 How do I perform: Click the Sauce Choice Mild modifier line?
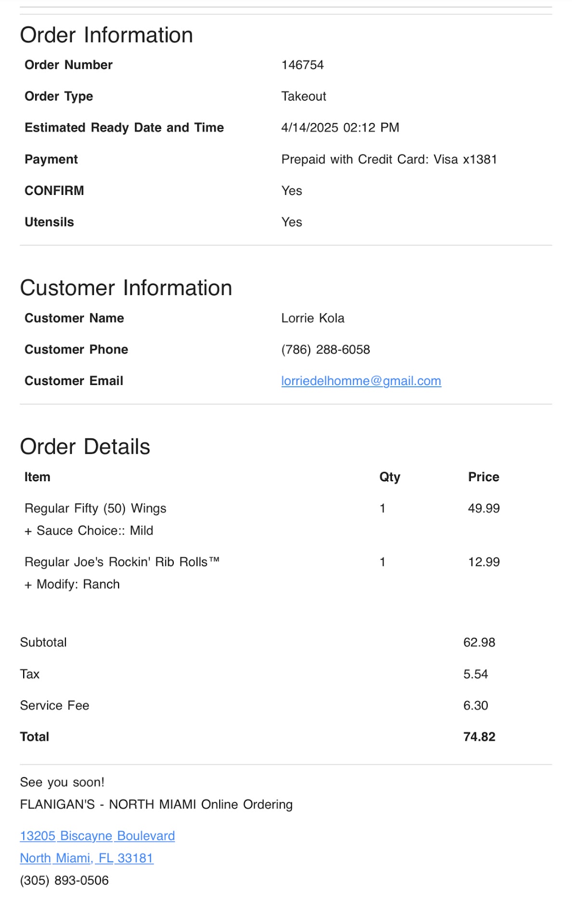(x=89, y=530)
